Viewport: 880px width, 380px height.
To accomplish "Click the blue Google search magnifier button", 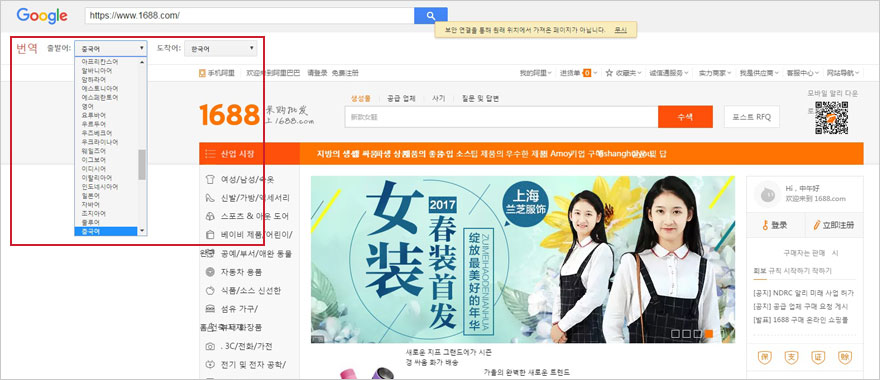I will [430, 15].
